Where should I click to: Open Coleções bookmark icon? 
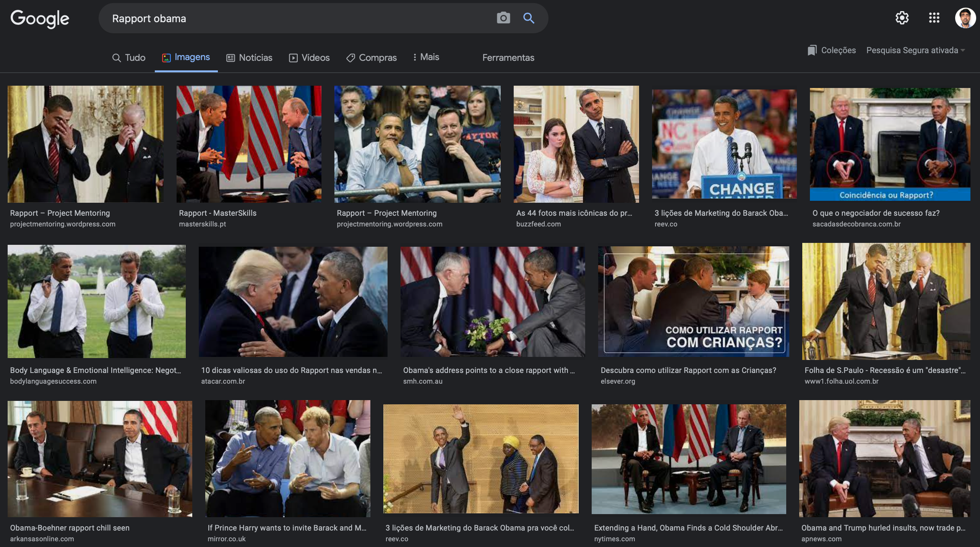coord(812,50)
